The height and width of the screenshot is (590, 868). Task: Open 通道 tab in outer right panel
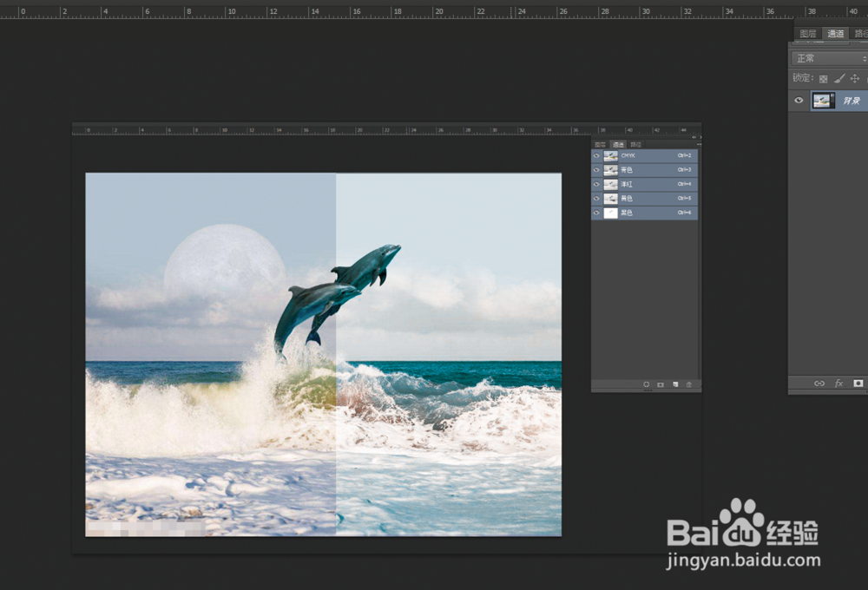(x=836, y=33)
